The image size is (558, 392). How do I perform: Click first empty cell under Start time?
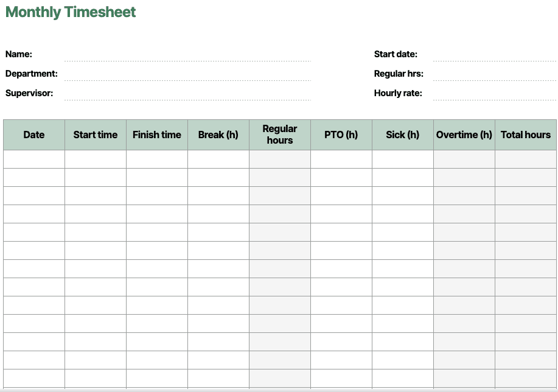click(x=96, y=159)
